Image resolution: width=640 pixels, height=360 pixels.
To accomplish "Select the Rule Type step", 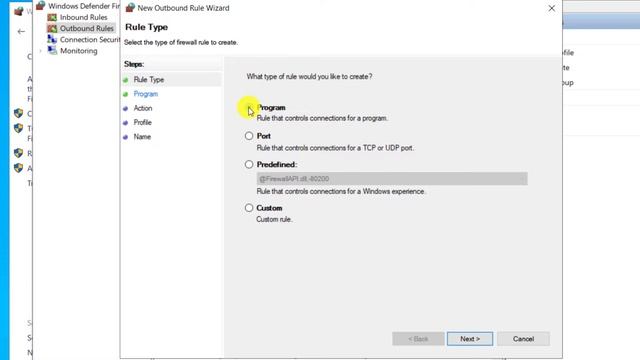I will [149, 80].
